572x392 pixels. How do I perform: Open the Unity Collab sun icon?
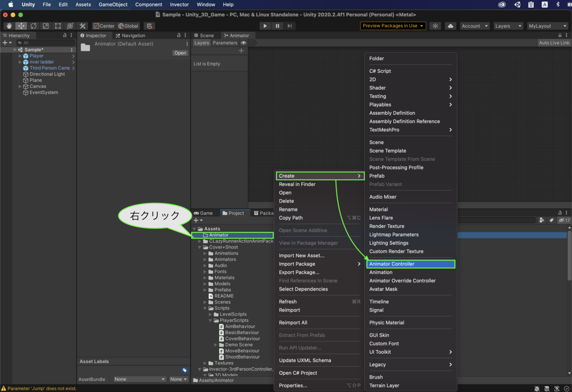point(435,26)
